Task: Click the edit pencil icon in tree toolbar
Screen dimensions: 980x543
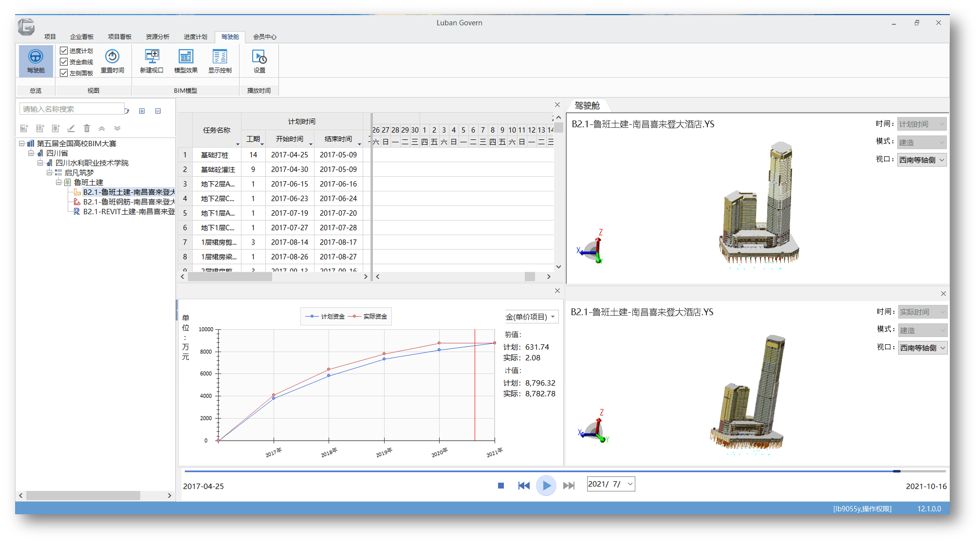Action: pyautogui.click(x=71, y=129)
